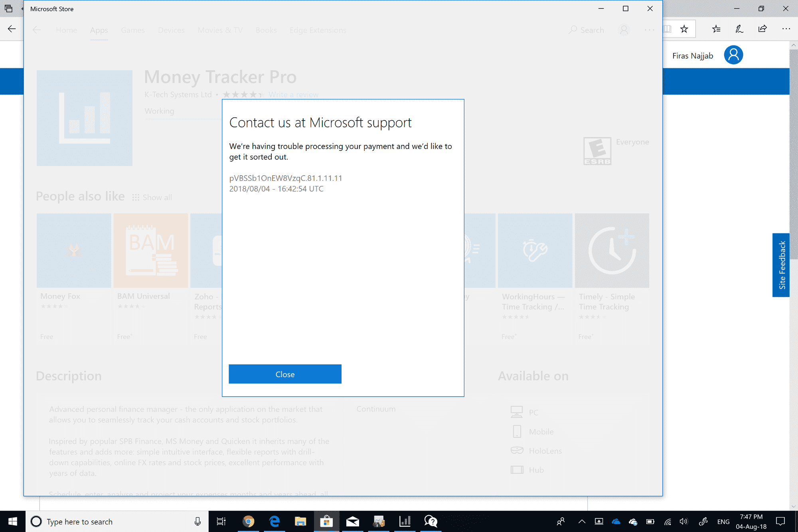Screen dimensions: 798x532
Task: Open Search in Microsoft Store
Action: 587,30
